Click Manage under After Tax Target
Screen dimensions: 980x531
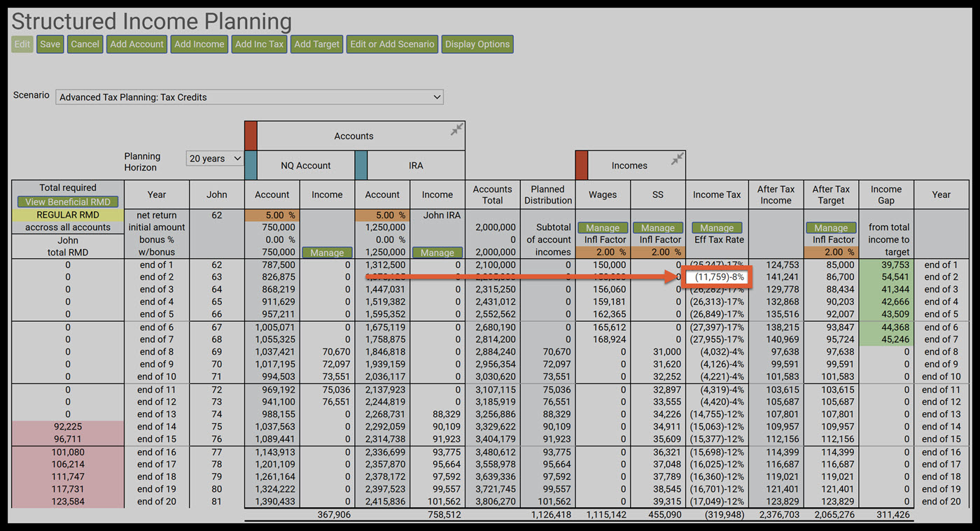(831, 228)
